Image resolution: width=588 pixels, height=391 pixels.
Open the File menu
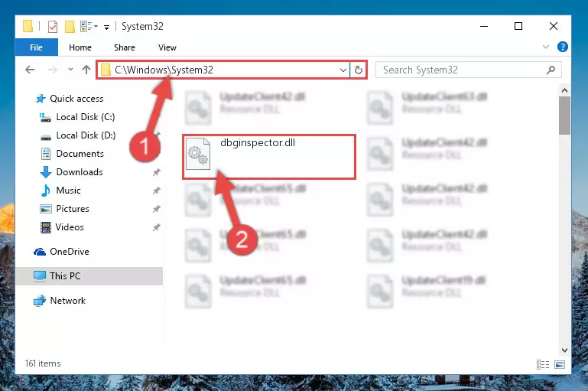point(37,47)
